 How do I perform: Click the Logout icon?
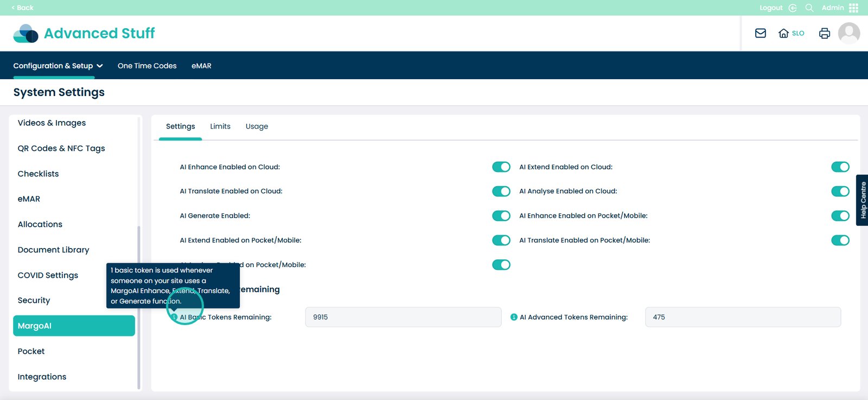(793, 8)
